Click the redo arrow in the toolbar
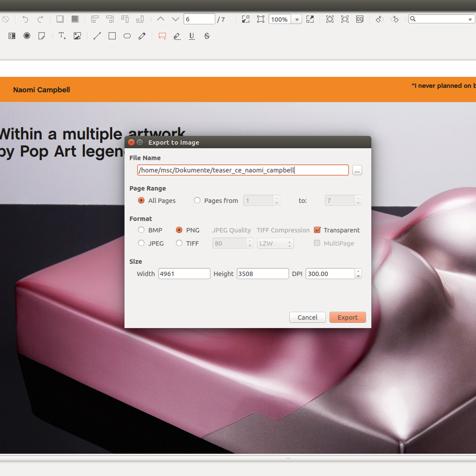Viewport: 476px width, 476px height. pos(40,19)
